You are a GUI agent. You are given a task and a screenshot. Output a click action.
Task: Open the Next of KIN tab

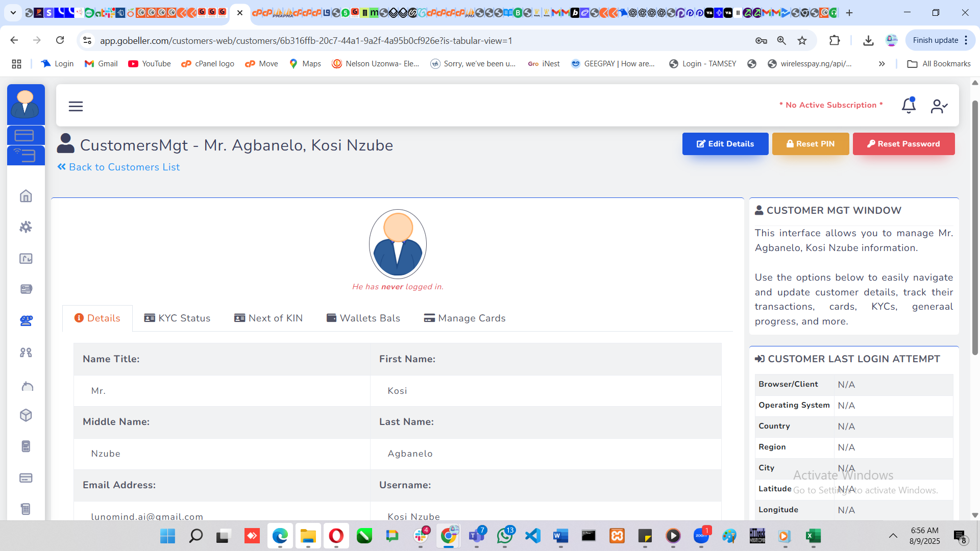pos(268,318)
